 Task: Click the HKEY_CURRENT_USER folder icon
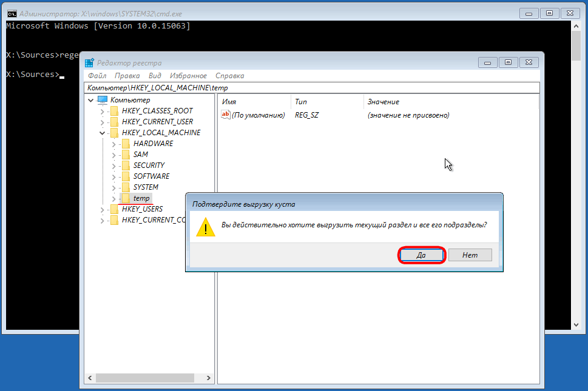click(x=114, y=122)
